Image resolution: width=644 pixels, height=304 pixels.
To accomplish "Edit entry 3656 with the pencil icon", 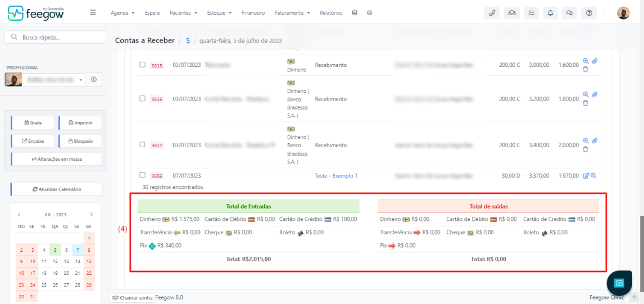I will click(x=586, y=175).
